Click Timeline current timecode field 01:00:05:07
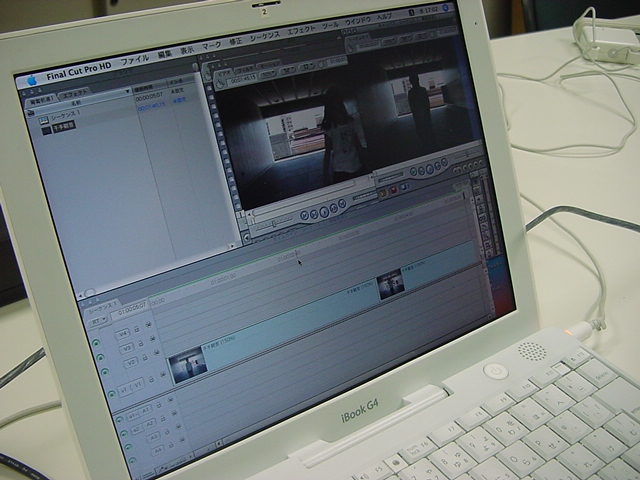 tap(131, 310)
